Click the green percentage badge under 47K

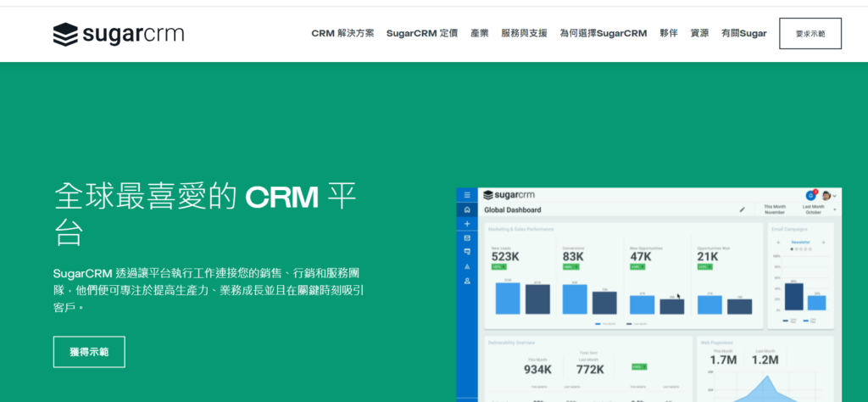point(638,267)
